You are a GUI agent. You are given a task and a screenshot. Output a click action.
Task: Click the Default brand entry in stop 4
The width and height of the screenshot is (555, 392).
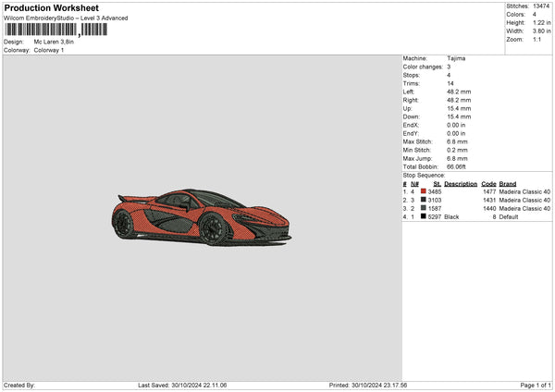pyautogui.click(x=511, y=216)
